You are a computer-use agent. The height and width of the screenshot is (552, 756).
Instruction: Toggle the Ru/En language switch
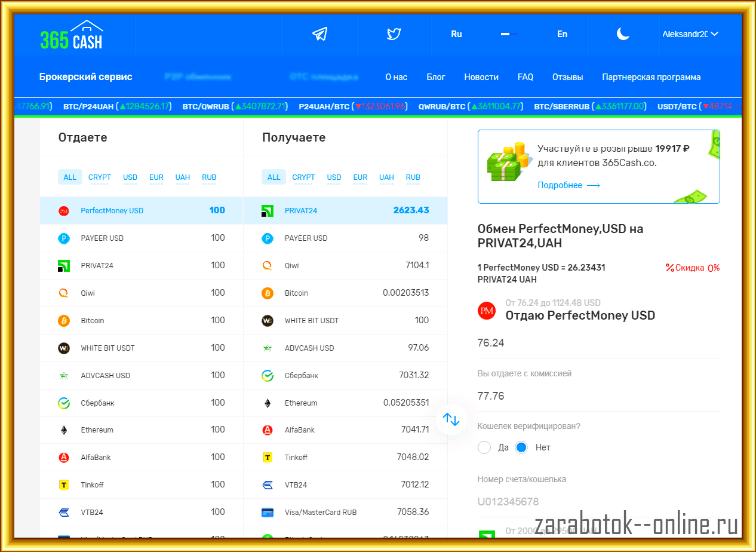[x=509, y=34]
